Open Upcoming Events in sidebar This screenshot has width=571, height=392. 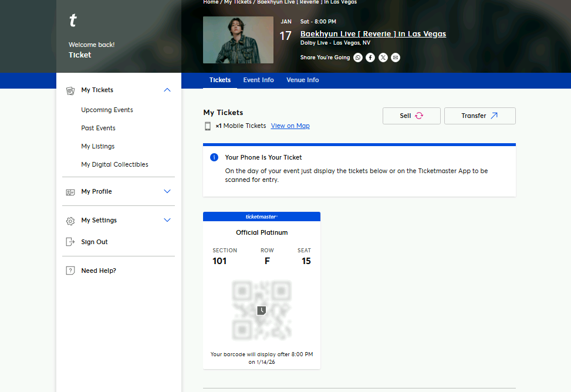pos(107,110)
